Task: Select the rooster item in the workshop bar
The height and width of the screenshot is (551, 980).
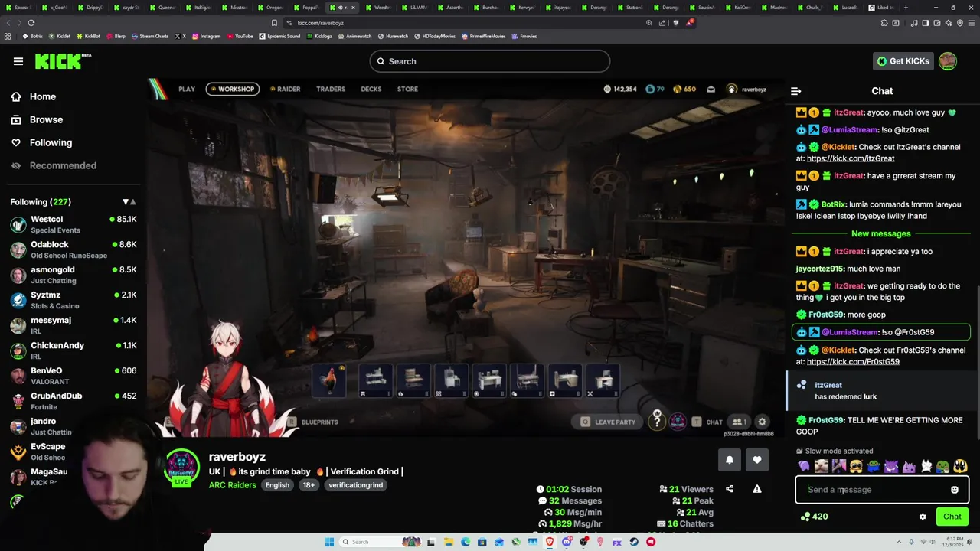Action: click(329, 380)
